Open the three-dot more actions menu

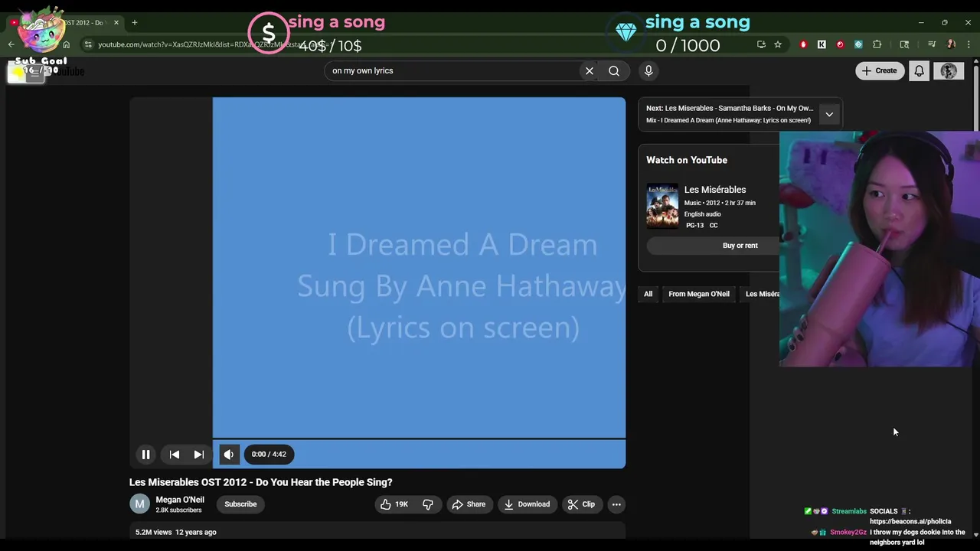coord(616,504)
